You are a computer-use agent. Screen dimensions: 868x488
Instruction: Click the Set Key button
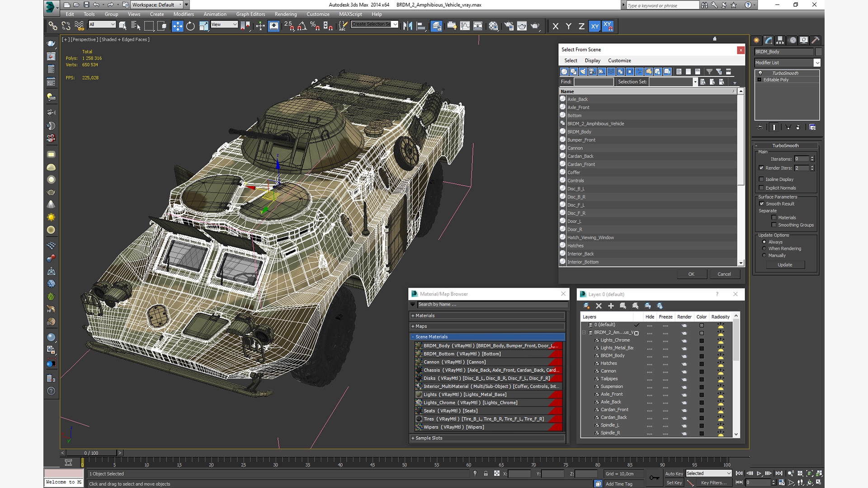pyautogui.click(x=674, y=483)
